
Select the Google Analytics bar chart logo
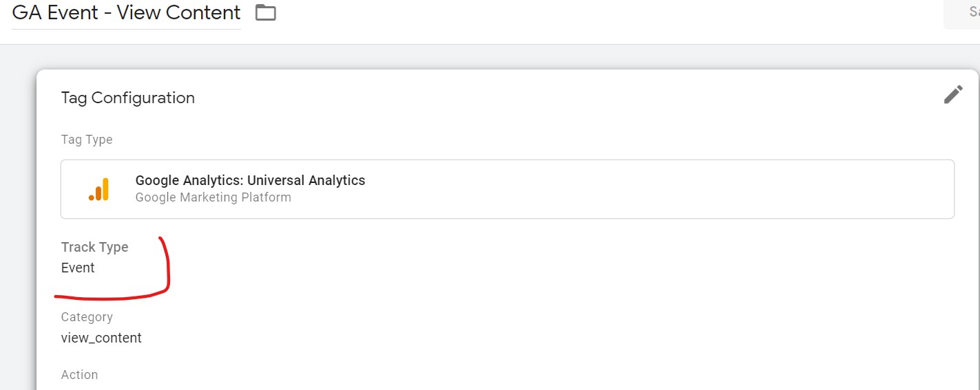[x=99, y=189]
